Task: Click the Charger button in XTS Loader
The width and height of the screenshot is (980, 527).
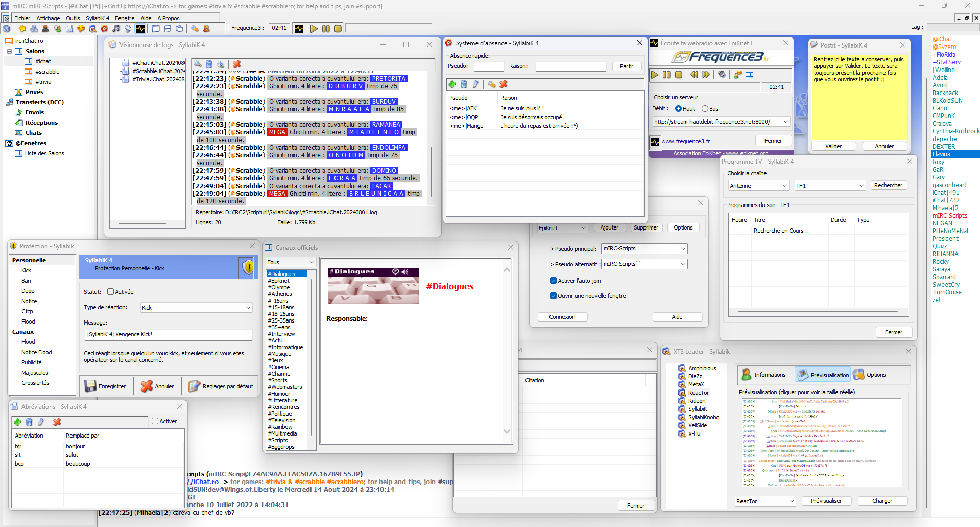Action: click(882, 501)
